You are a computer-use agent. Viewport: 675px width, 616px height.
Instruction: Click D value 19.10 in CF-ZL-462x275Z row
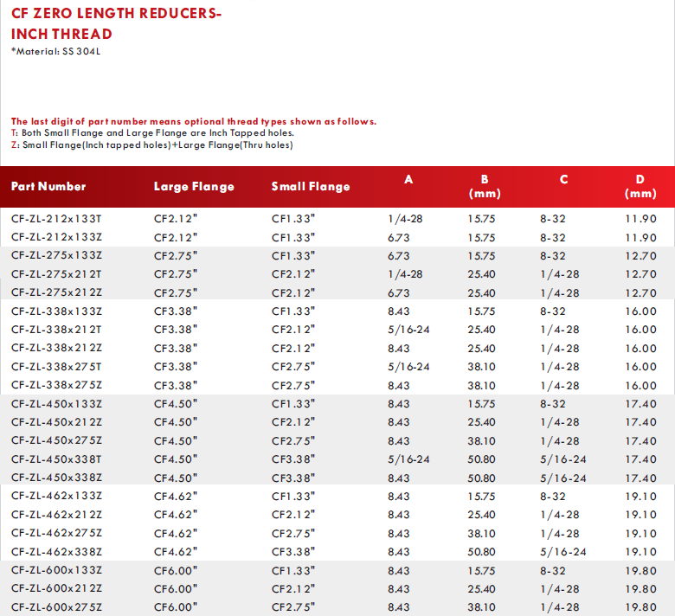[640, 533]
